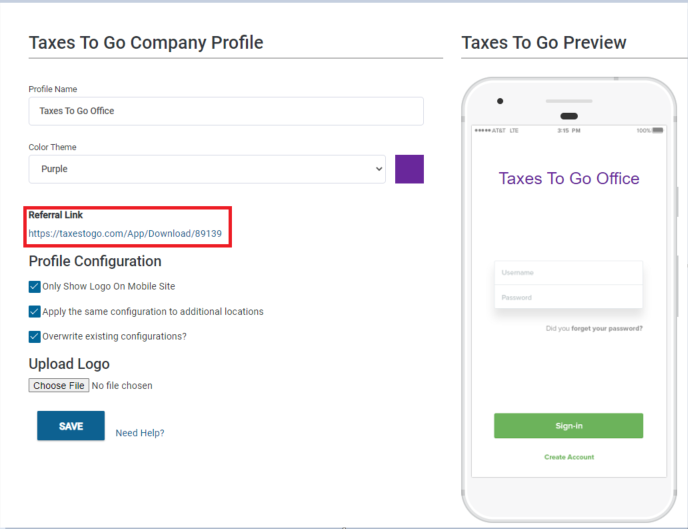Open the taxestogo.com referral download link
The height and width of the screenshot is (529, 688).
(125, 233)
